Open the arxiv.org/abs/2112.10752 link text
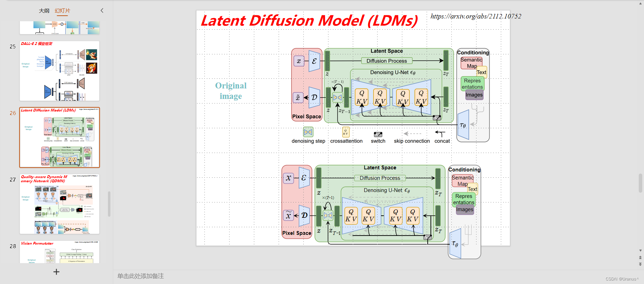Image resolution: width=644 pixels, height=284 pixels. coord(476,16)
